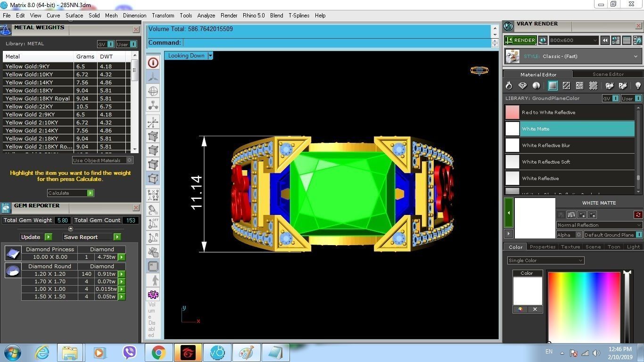Viewport: 644px width, 362px height.
Task: Select the Red to White Reflective material
Action: (570, 112)
